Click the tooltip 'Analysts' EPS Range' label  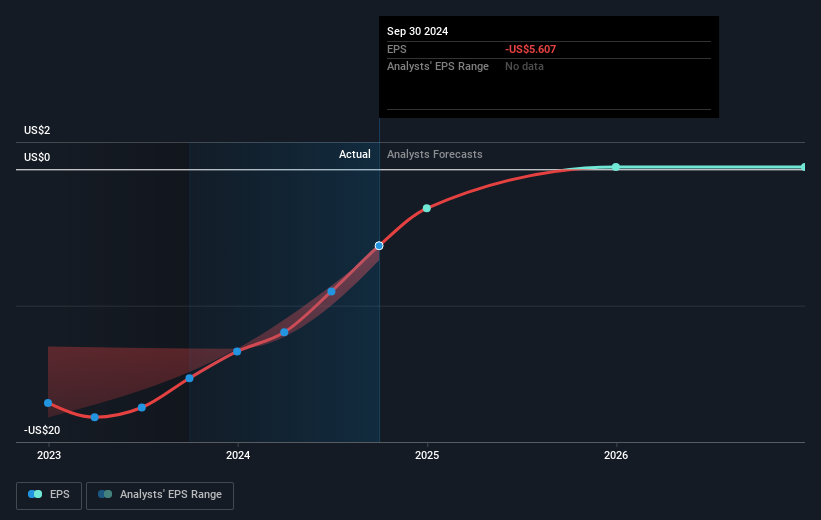[438, 67]
